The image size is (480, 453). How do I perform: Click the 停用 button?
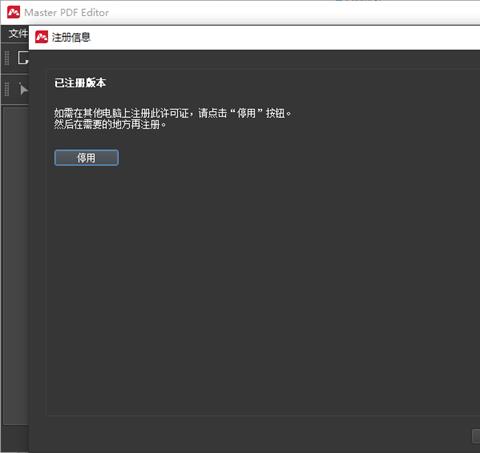coord(86,157)
